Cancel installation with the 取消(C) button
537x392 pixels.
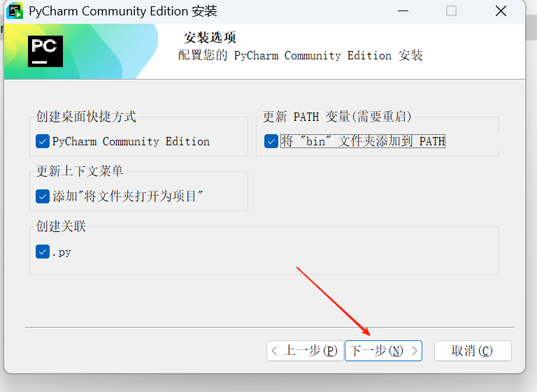coord(473,351)
